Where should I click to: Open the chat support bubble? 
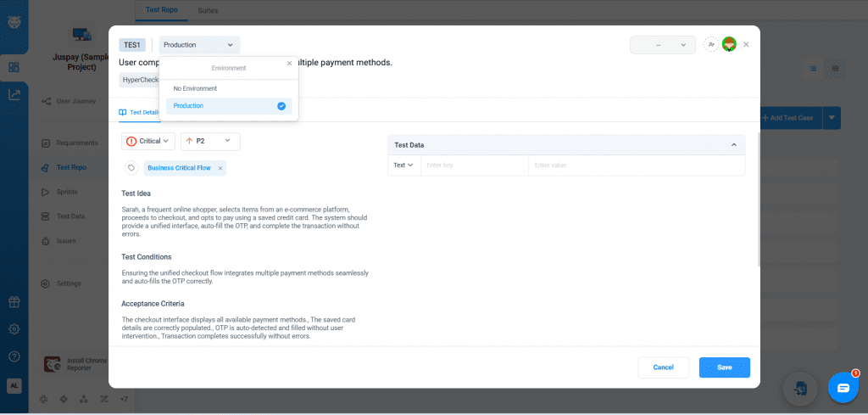843,387
